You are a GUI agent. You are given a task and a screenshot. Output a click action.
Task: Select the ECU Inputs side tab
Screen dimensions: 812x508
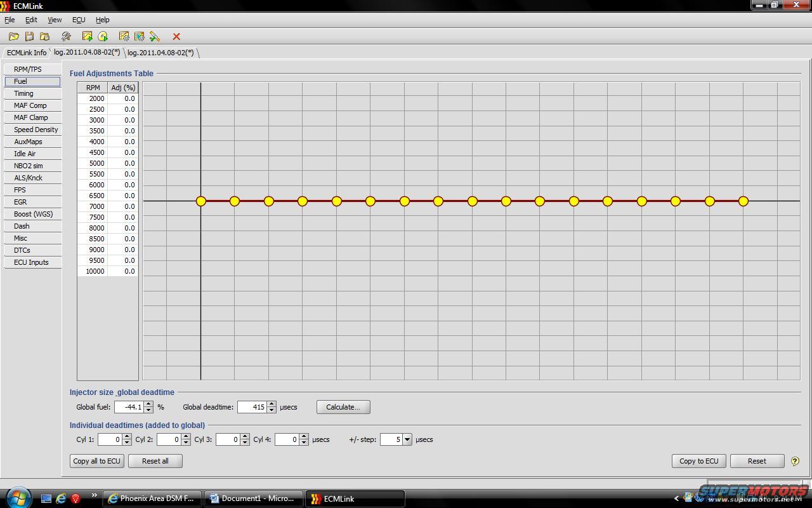coord(32,262)
